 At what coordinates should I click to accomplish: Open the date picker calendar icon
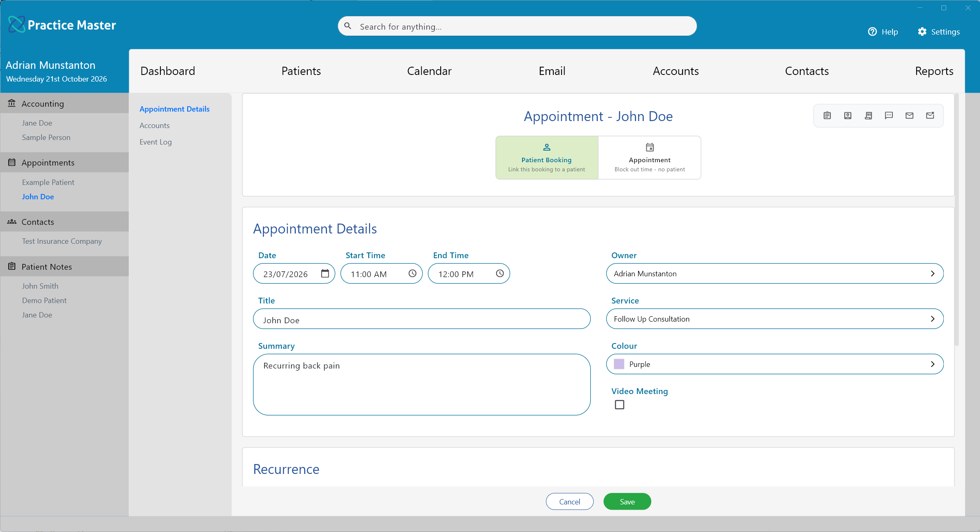tap(325, 273)
